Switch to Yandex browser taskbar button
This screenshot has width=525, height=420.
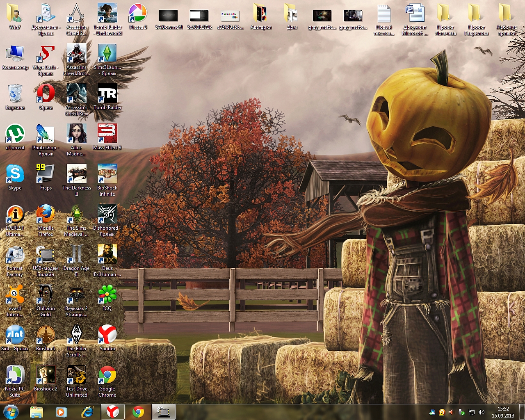coord(113,412)
